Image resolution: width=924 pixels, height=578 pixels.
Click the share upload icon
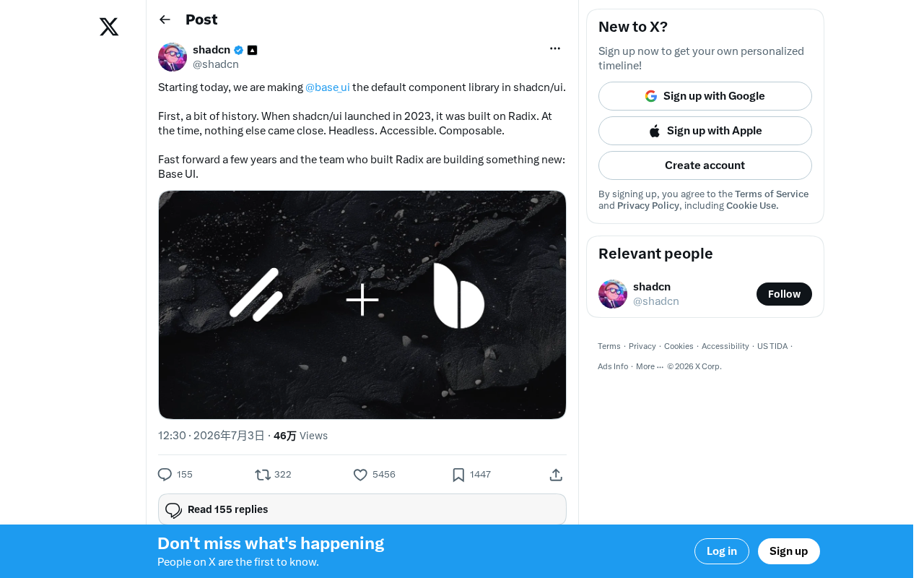pos(556,475)
